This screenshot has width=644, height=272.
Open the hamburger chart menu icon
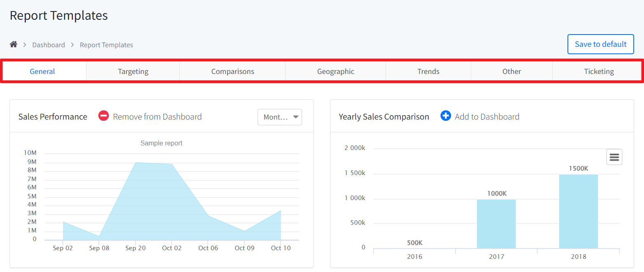point(614,157)
